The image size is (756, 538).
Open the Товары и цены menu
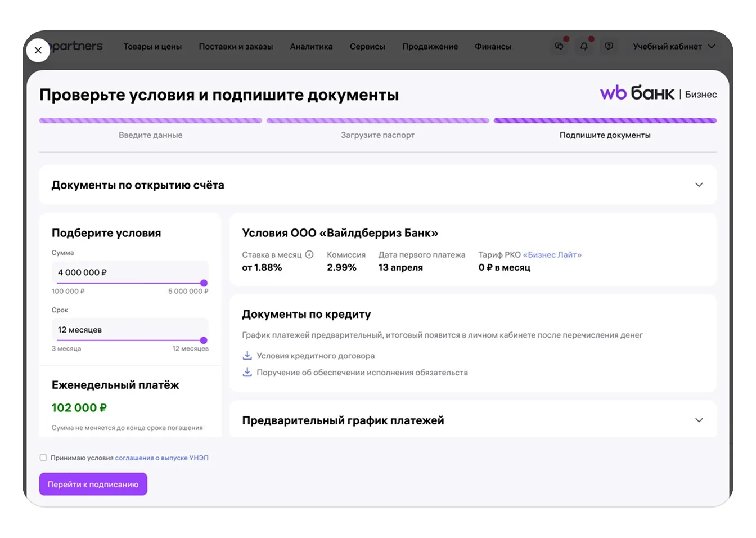tap(152, 46)
